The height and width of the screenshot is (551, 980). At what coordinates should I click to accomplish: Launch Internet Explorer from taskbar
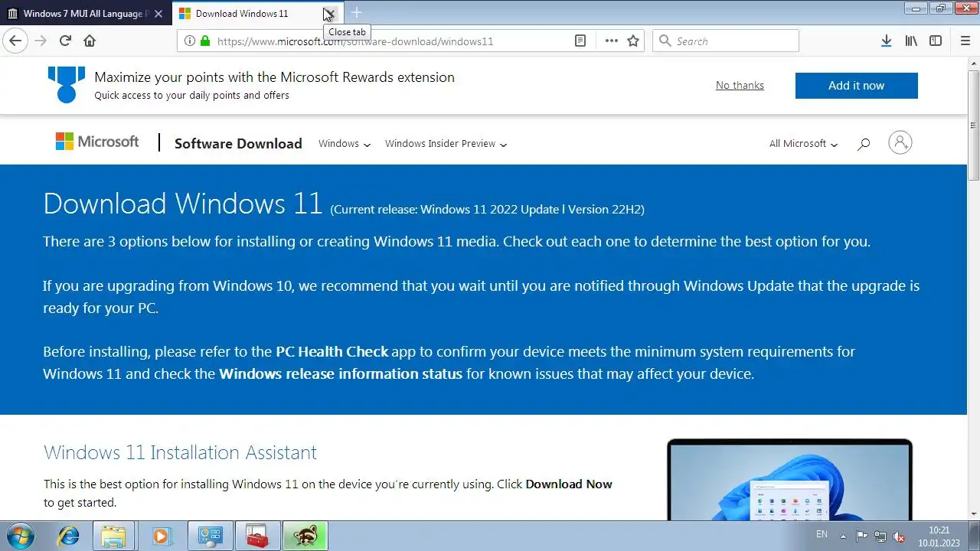click(69, 536)
